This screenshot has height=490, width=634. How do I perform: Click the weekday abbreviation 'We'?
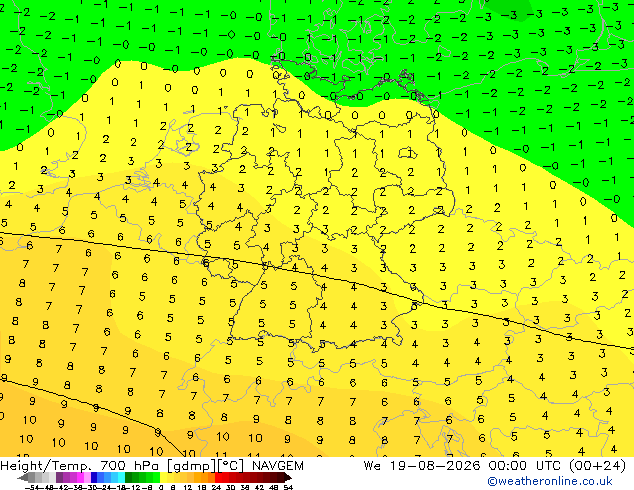[x=372, y=466]
